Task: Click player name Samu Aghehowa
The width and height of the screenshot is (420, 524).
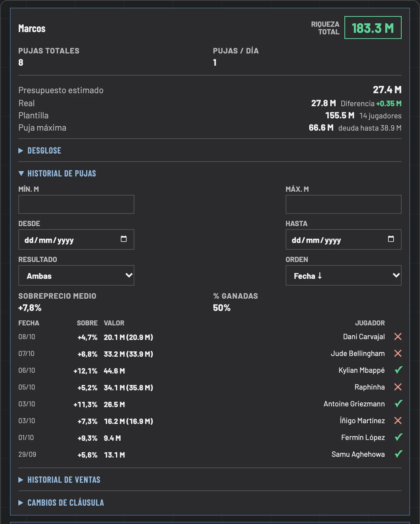Action: 358,454
